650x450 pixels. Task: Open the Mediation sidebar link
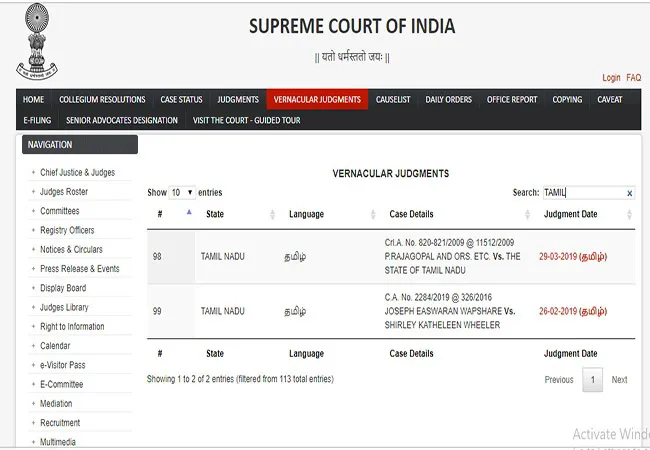click(56, 404)
